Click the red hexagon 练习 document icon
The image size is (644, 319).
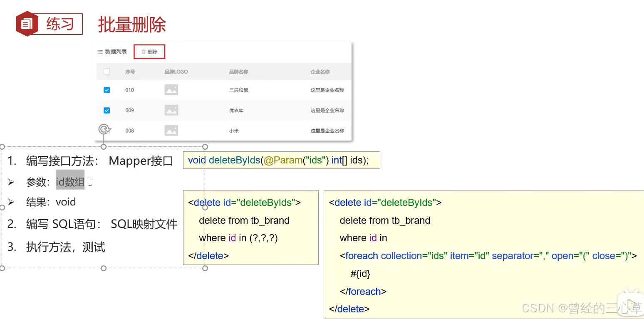(x=27, y=24)
